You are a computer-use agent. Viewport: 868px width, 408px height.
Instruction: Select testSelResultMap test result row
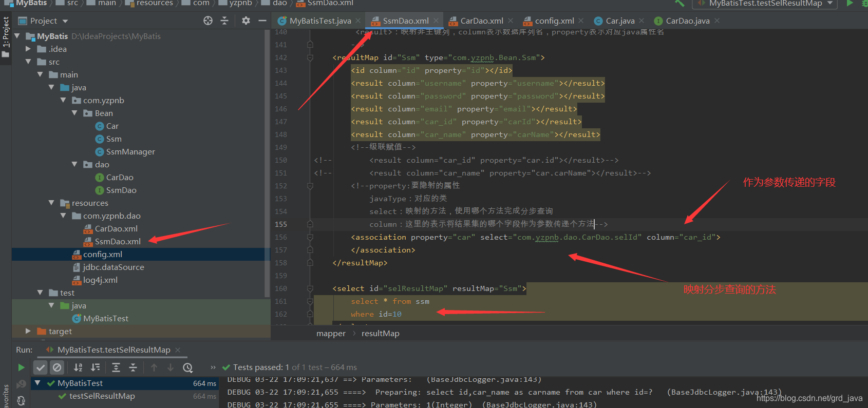pos(124,396)
